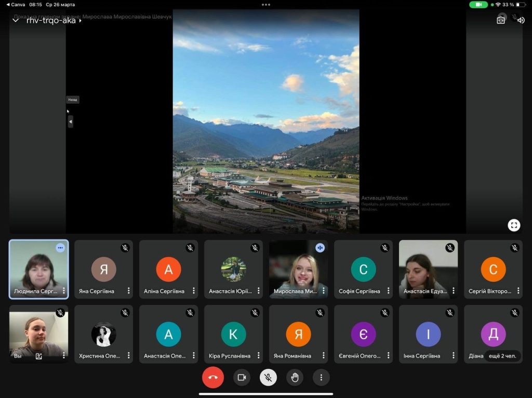
Task: Select Мирослава's speaking video tile
Action: pos(298,269)
